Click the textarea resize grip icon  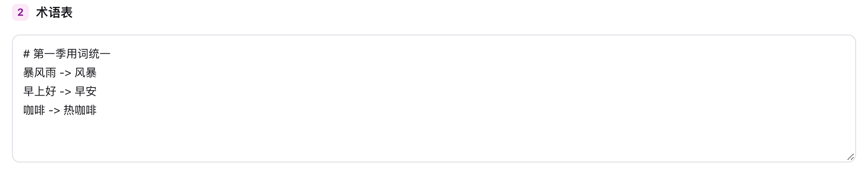coord(850,157)
